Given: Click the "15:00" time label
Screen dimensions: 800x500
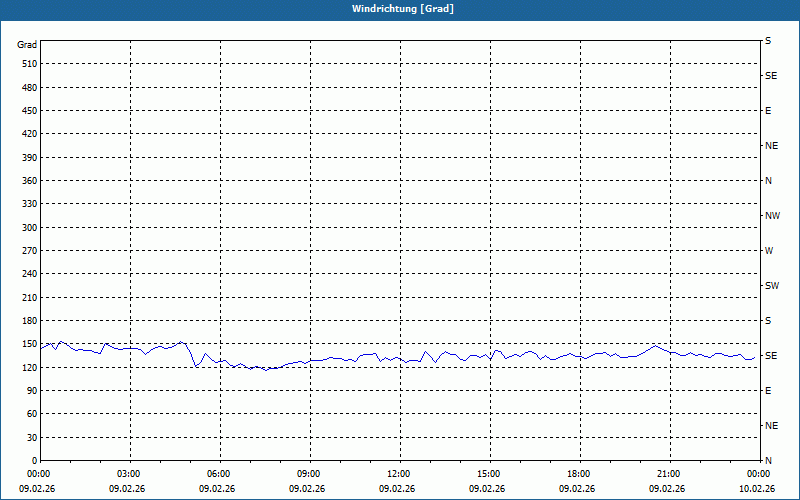Looking at the screenshot, I should coord(490,474).
